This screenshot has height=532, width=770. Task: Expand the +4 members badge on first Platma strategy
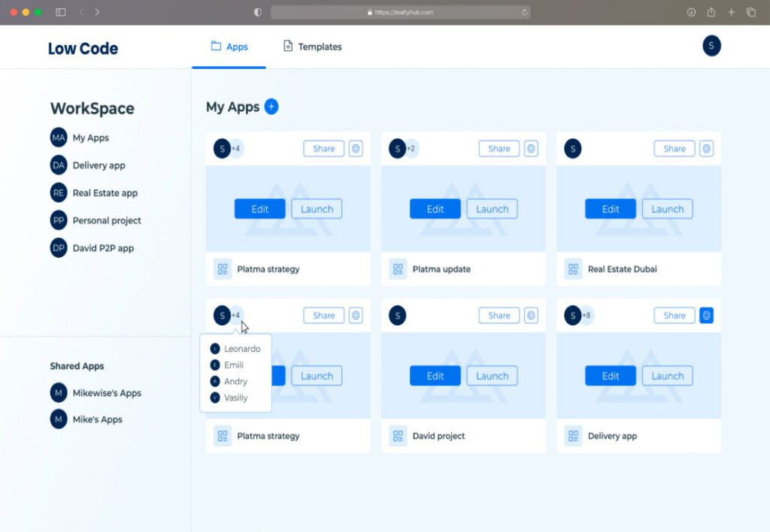pos(235,149)
